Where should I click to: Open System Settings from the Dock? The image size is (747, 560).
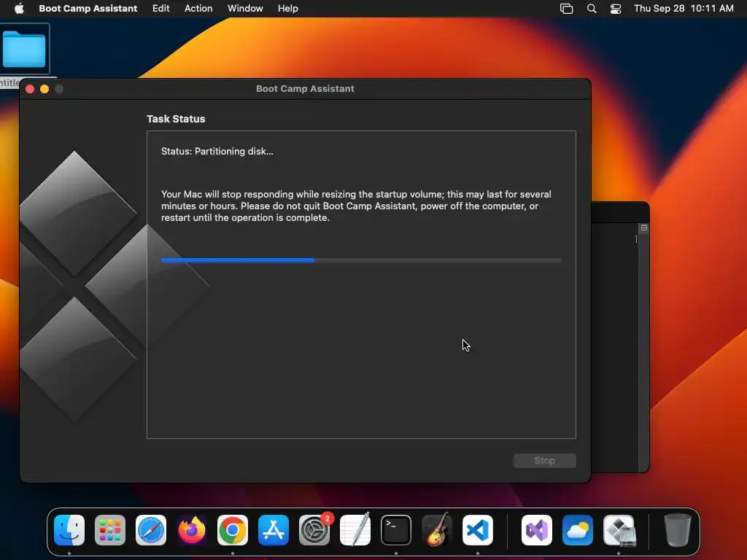(314, 530)
